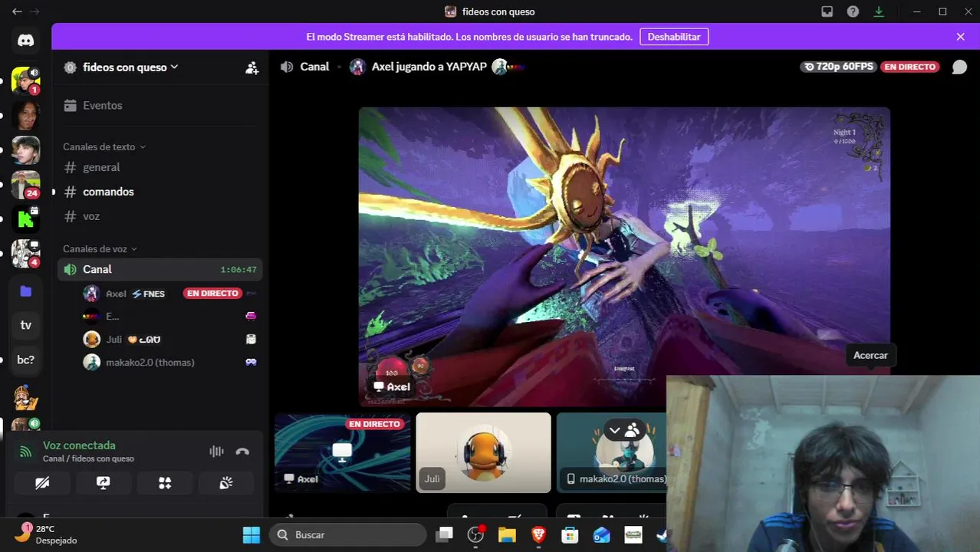
Task: Open stream quality 720p 60FPS options
Action: pos(838,67)
